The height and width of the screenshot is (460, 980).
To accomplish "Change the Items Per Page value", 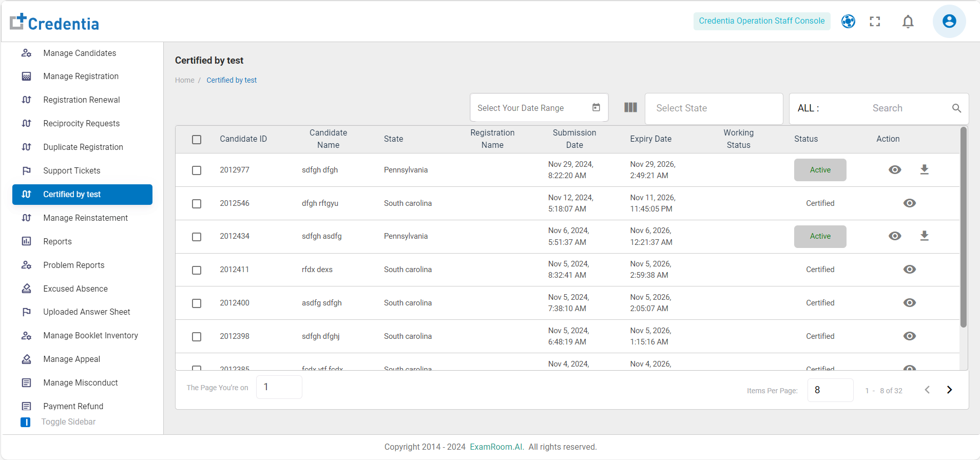I will [830, 390].
